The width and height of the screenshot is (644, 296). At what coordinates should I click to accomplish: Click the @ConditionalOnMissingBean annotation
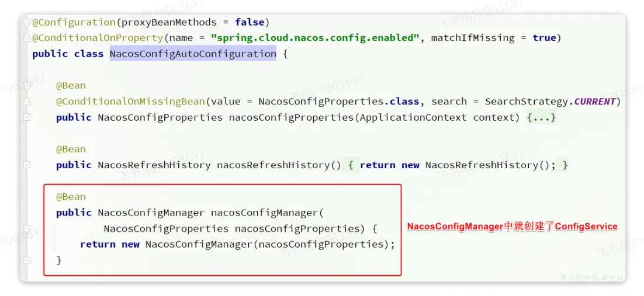tap(130, 102)
